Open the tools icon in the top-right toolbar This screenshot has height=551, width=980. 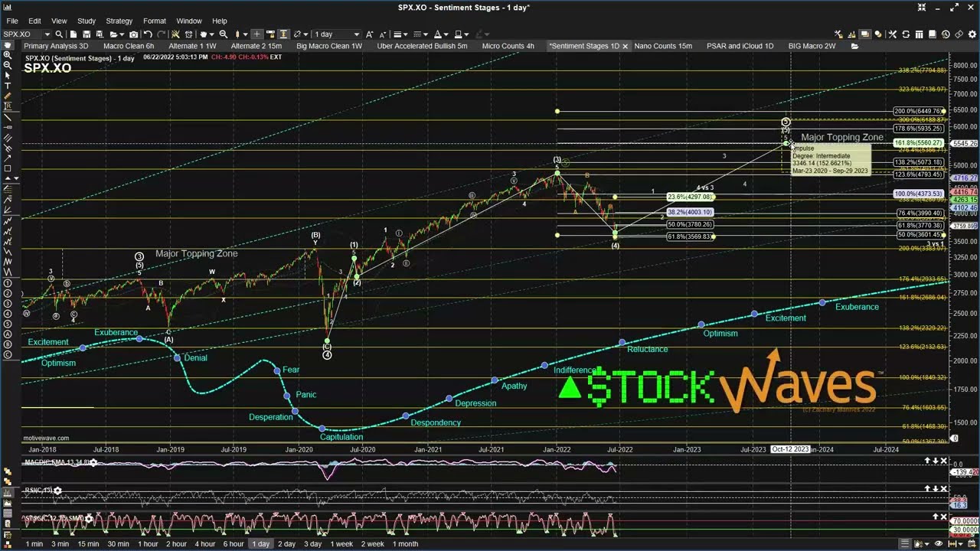(893, 34)
